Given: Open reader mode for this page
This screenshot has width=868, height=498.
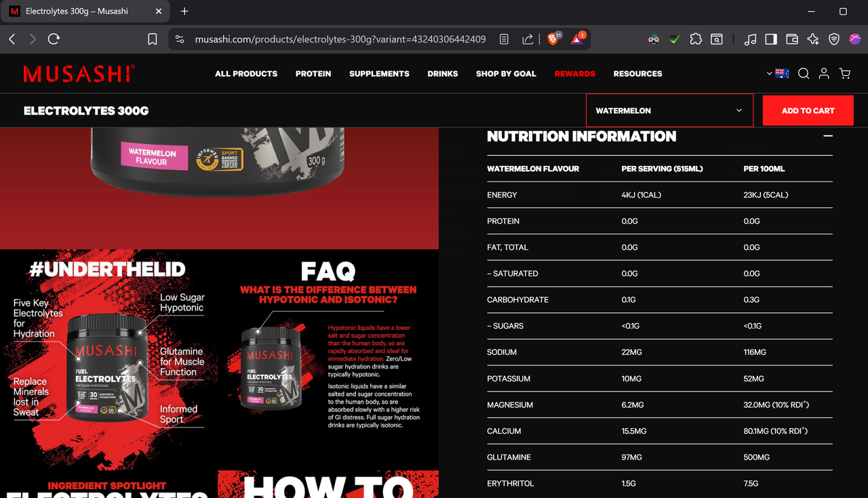Looking at the screenshot, I should click(x=504, y=39).
